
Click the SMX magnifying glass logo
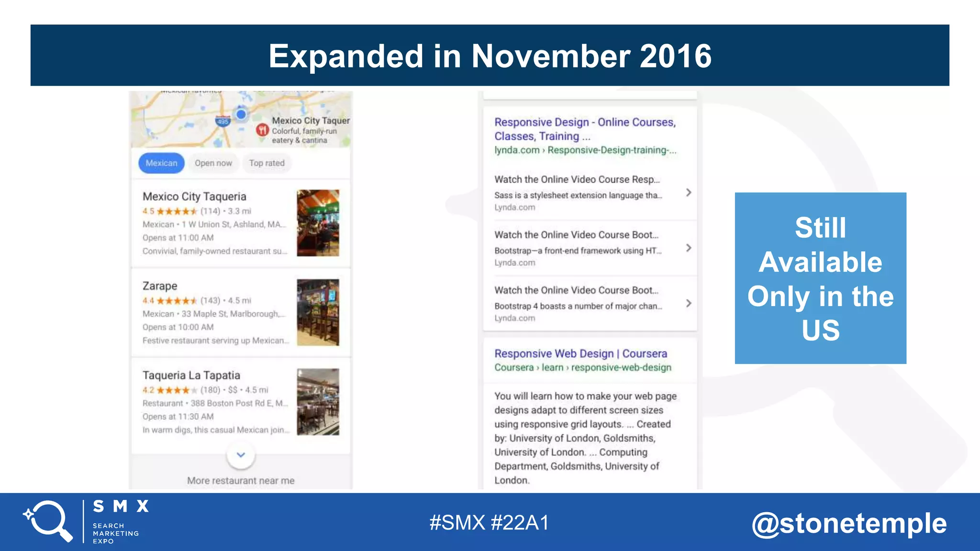[48, 521]
